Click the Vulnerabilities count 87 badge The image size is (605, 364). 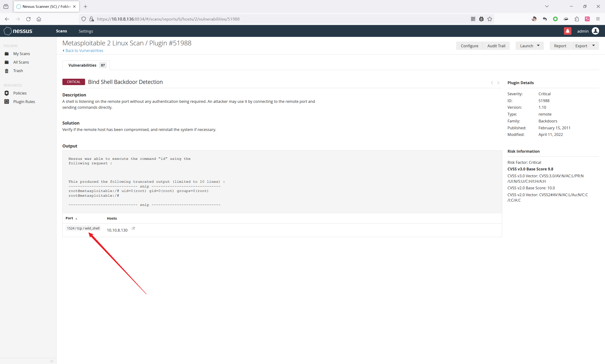[103, 65]
